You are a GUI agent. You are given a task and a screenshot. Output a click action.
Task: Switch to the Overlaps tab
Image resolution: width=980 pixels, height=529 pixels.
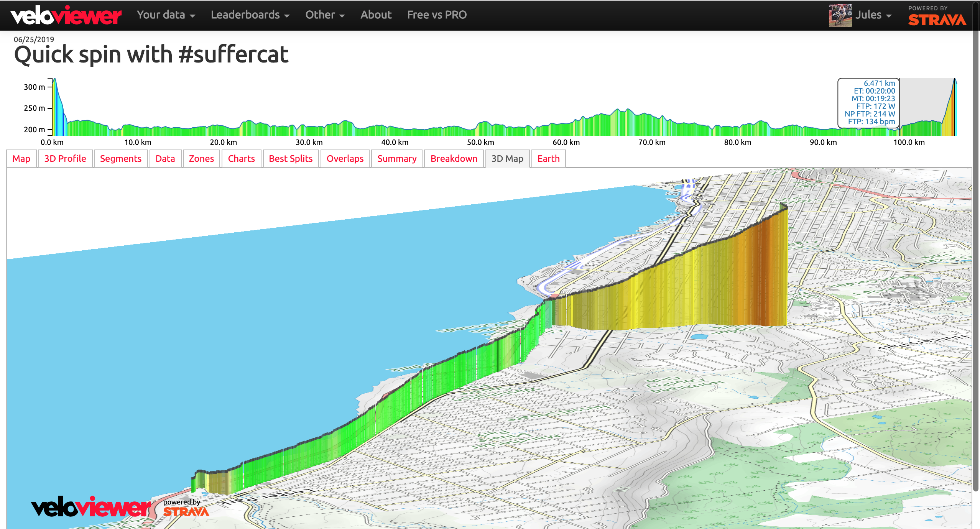[x=345, y=159]
